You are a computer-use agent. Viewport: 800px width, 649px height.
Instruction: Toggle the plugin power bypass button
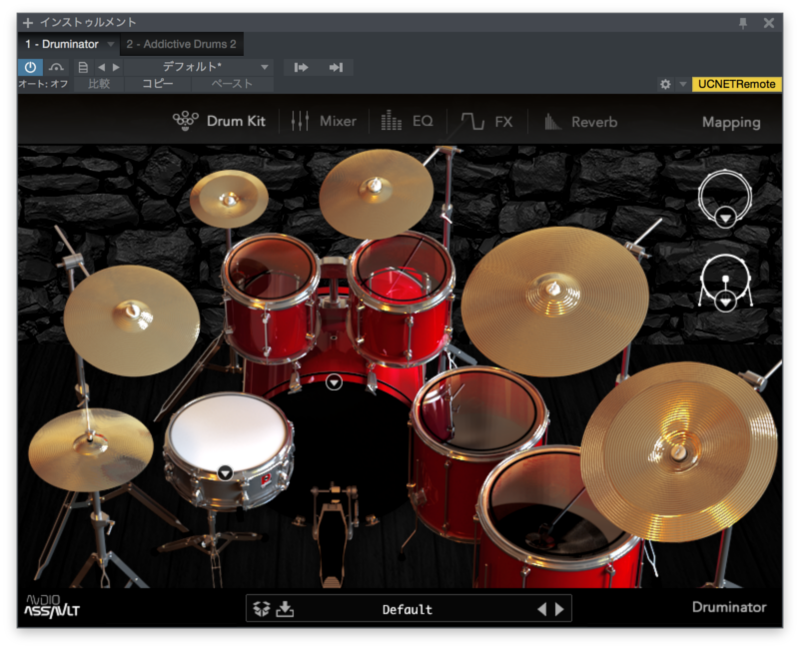point(31,67)
